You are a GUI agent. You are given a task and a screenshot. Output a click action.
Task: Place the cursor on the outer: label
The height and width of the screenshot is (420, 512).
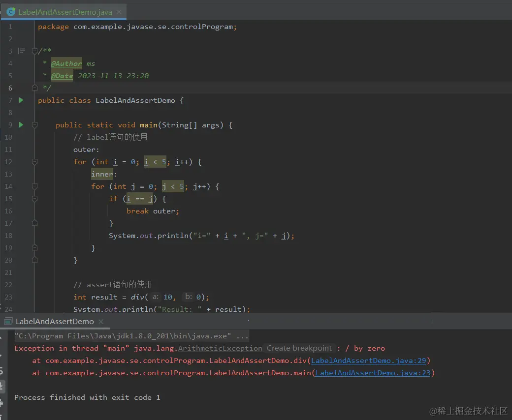(x=86, y=150)
